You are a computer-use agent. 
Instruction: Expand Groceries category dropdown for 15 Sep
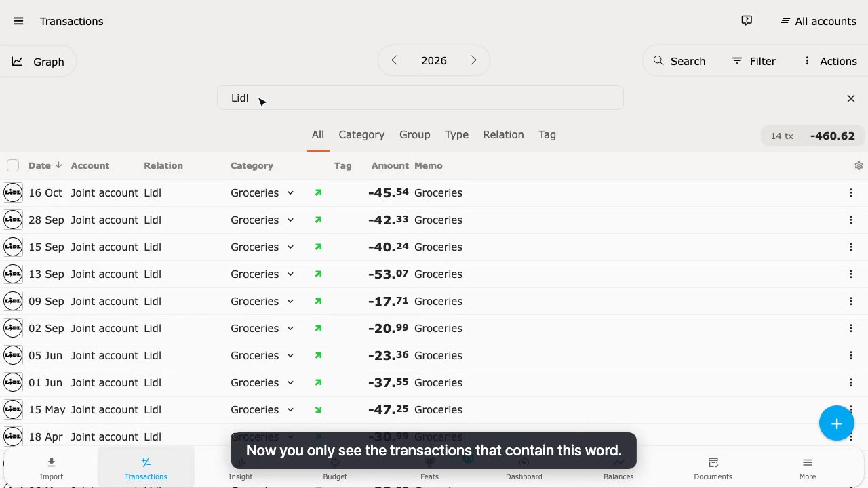click(x=290, y=247)
